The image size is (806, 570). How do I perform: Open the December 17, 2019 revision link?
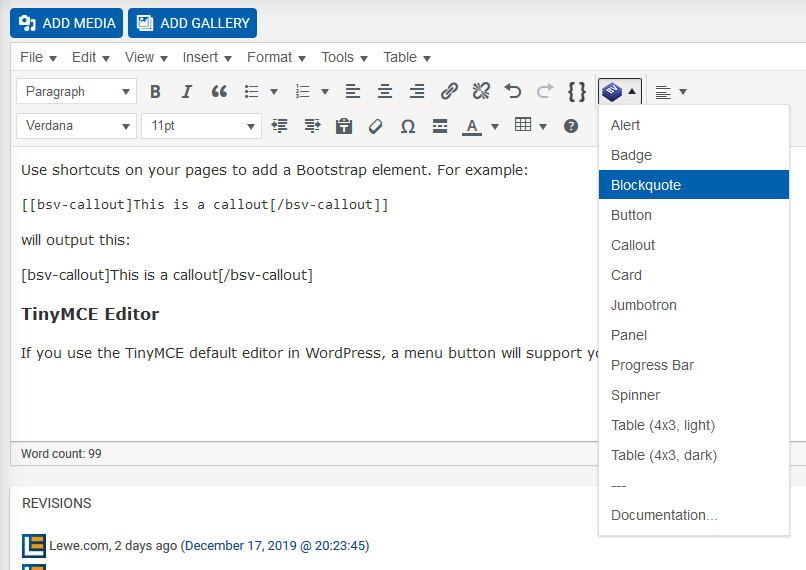pos(277,545)
